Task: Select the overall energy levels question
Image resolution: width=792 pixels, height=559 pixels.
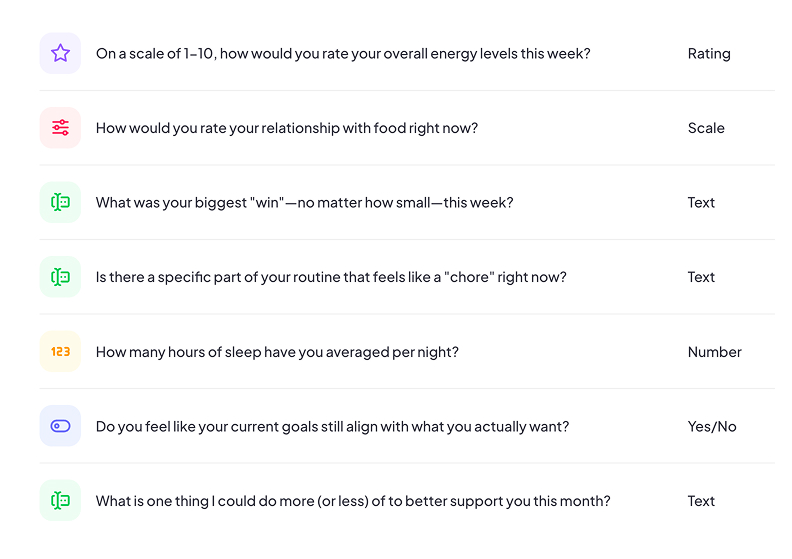Action: [x=343, y=53]
